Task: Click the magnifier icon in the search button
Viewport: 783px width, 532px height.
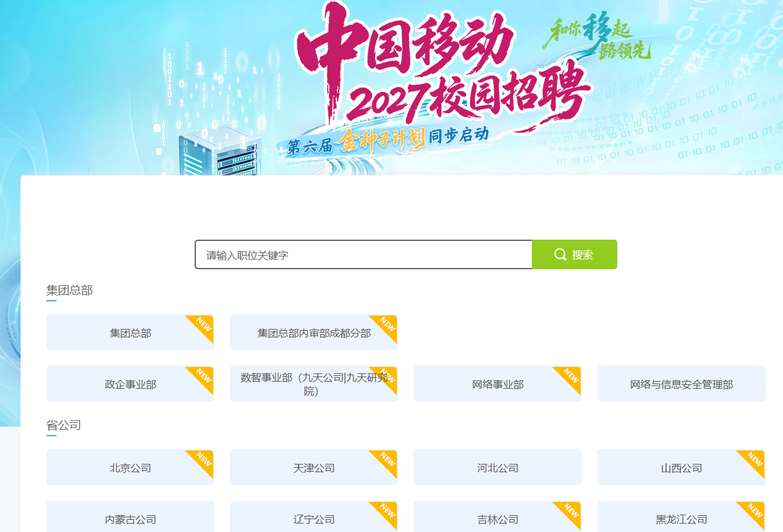Action: tap(560, 254)
